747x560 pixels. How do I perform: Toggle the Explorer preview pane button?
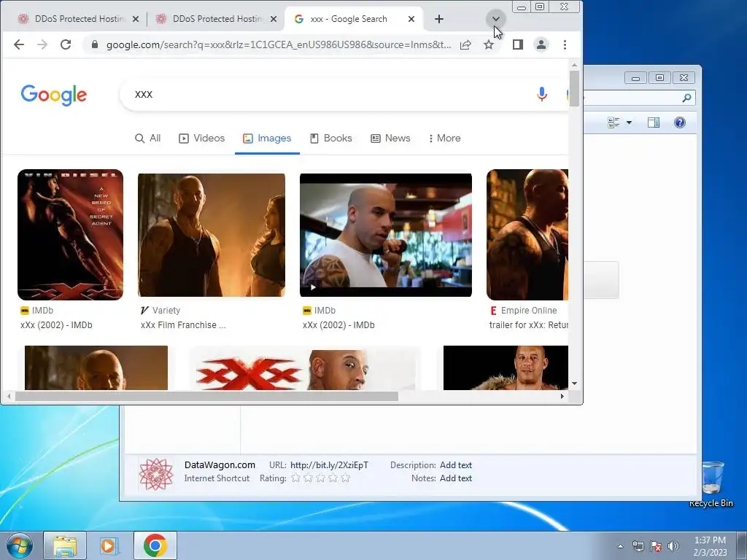[654, 122]
